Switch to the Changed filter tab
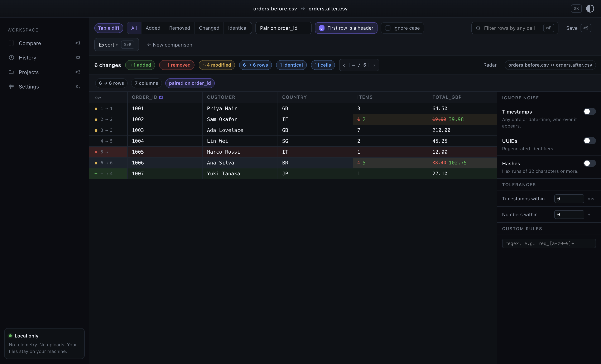The height and width of the screenshot is (364, 601). [209, 28]
